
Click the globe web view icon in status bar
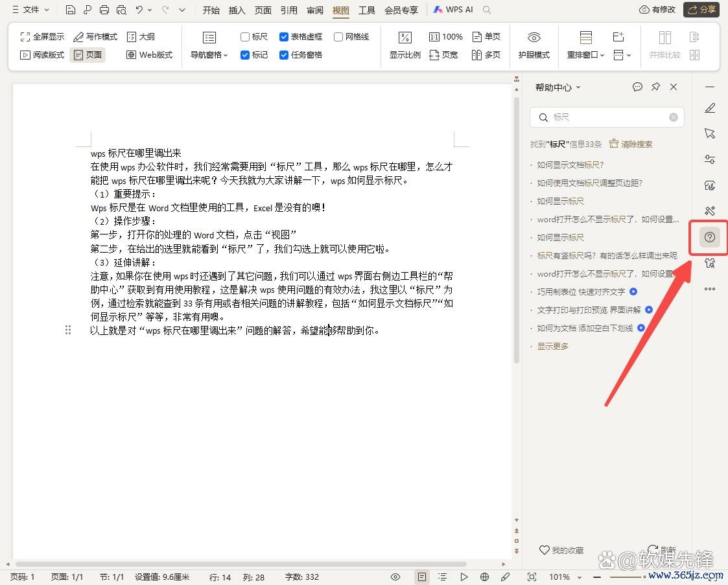coord(484,577)
